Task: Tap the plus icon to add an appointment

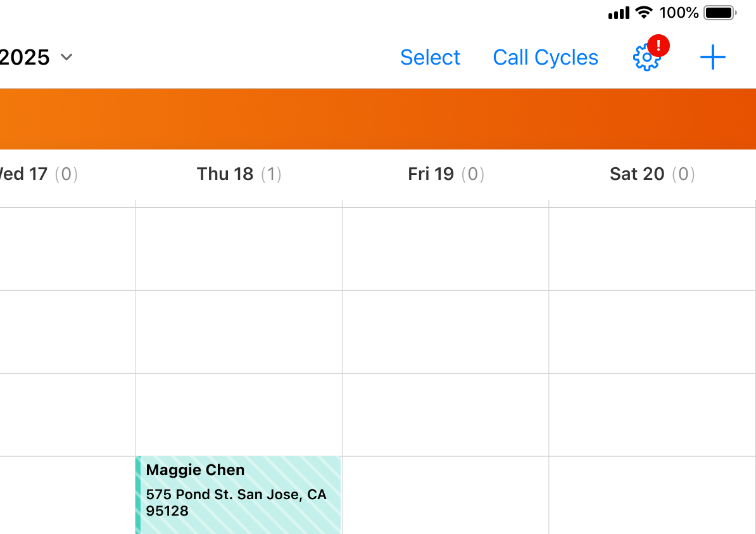Action: coord(713,57)
